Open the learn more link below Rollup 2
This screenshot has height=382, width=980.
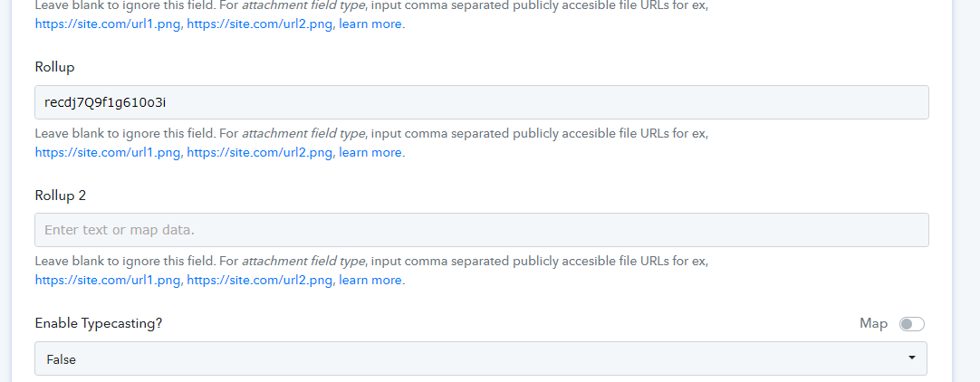click(370, 280)
